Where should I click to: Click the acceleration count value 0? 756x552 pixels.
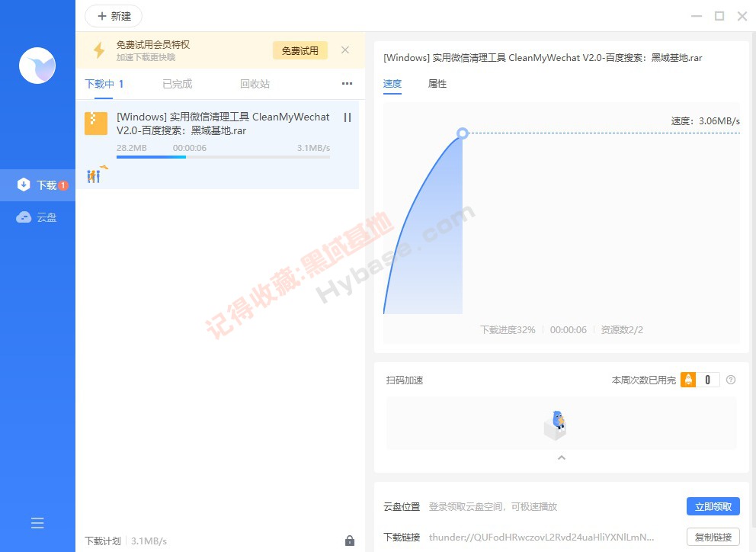click(707, 380)
